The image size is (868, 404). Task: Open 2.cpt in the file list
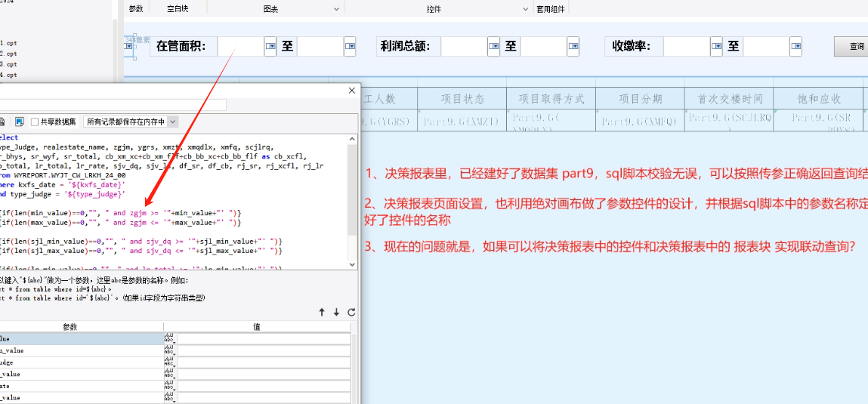pos(8,54)
